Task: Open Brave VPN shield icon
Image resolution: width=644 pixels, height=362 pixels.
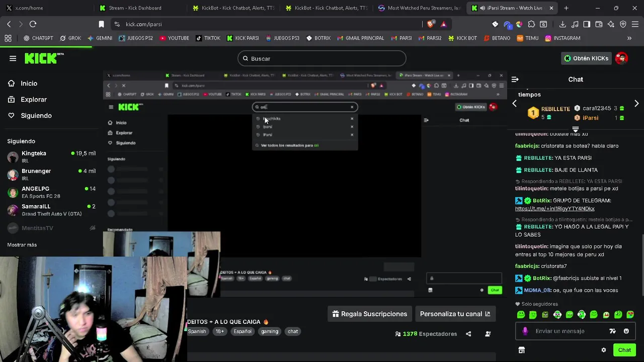Action: click(623, 24)
